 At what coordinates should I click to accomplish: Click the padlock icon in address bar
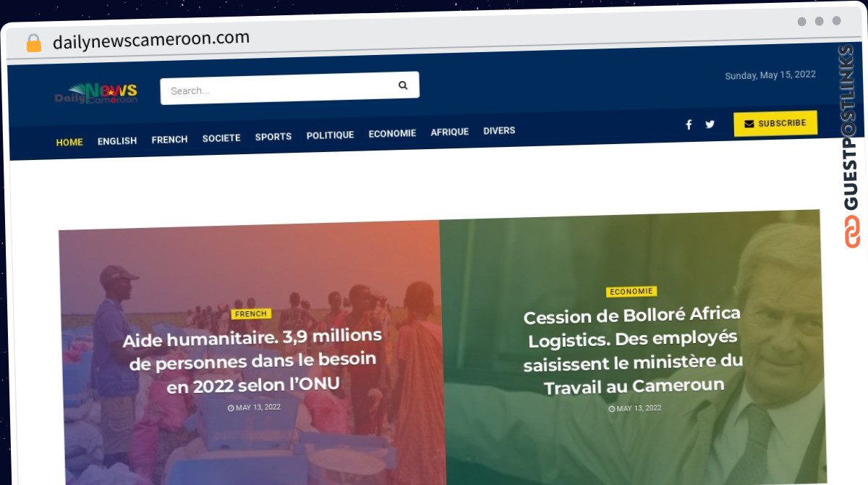(x=34, y=43)
